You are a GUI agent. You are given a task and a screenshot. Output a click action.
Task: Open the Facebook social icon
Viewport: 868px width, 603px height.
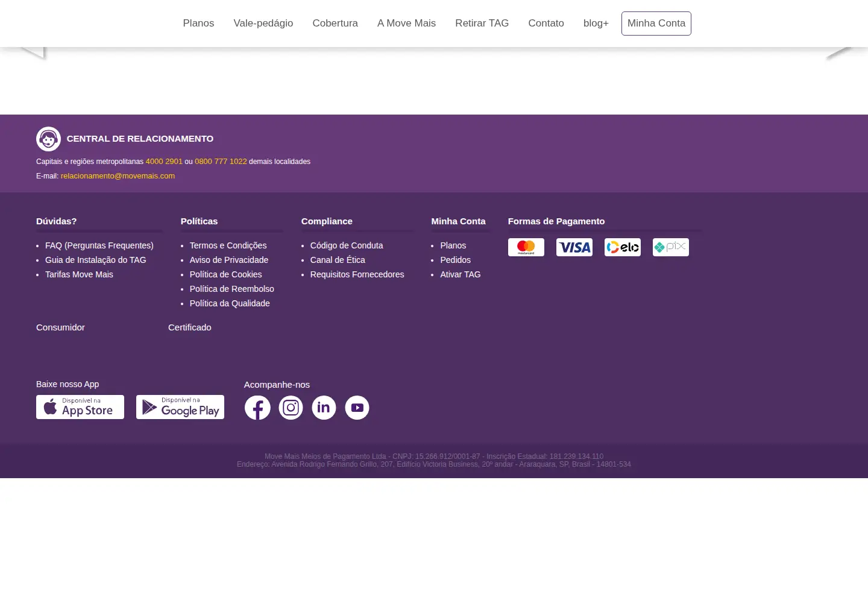coord(257,408)
